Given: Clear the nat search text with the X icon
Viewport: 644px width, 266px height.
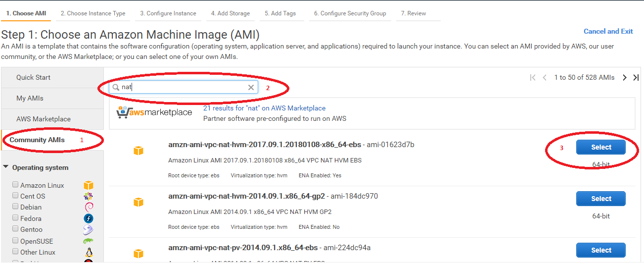Looking at the screenshot, I should pyautogui.click(x=251, y=87).
